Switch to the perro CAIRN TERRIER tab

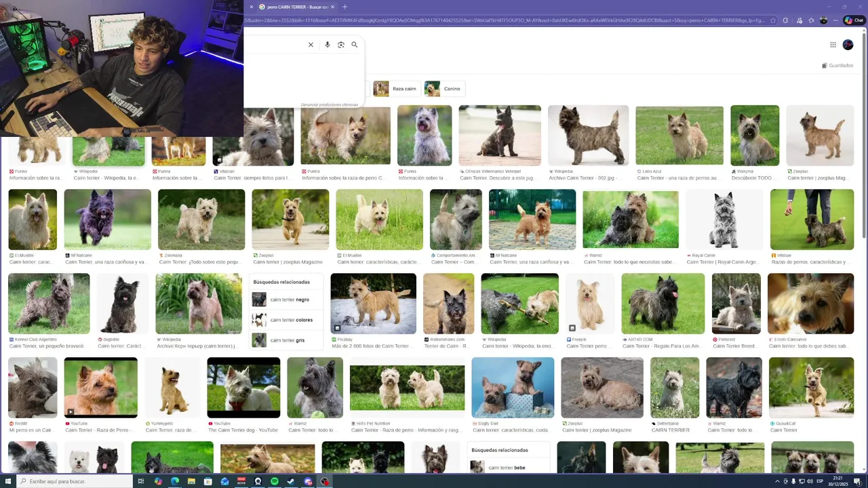(297, 7)
